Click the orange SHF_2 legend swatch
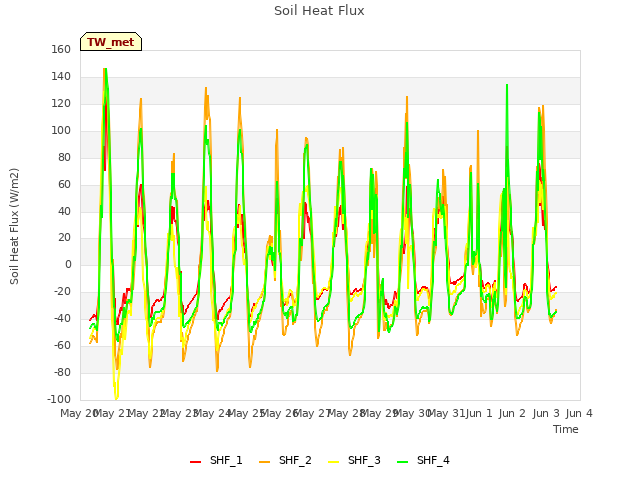Screen dimensions: 640x480 264,462
